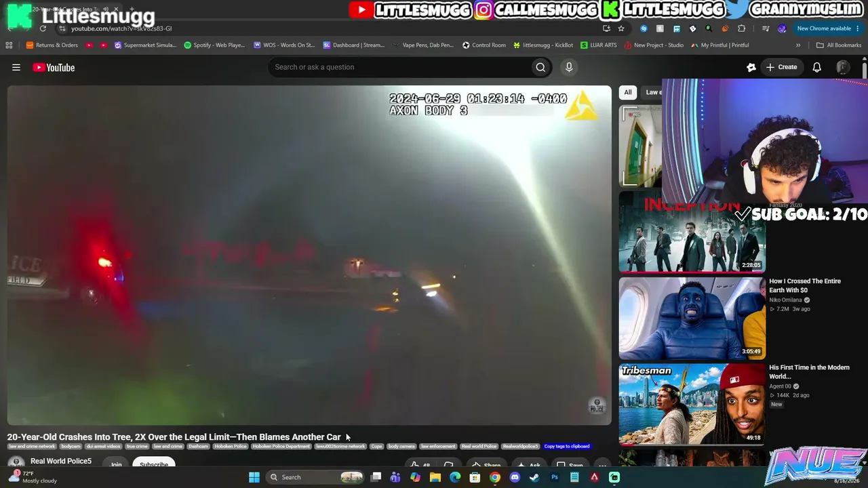Image resolution: width=868 pixels, height=488 pixels.
Task: Open the YouTube account avatar menu
Action: pyautogui.click(x=843, y=67)
